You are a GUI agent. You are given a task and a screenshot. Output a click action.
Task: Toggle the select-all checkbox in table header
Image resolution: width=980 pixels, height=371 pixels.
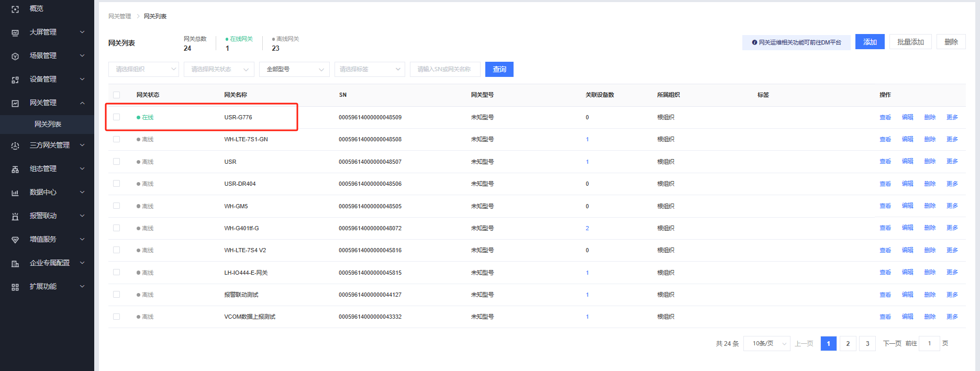pos(116,95)
